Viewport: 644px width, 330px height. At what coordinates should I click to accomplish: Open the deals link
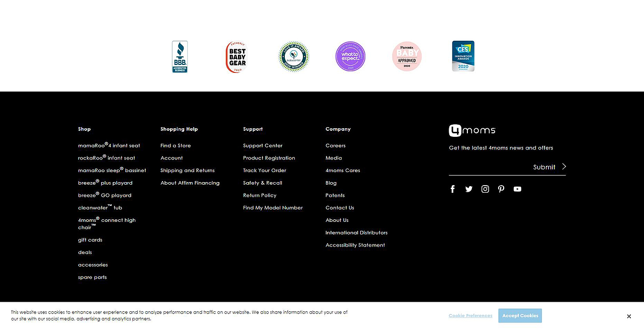click(85, 253)
